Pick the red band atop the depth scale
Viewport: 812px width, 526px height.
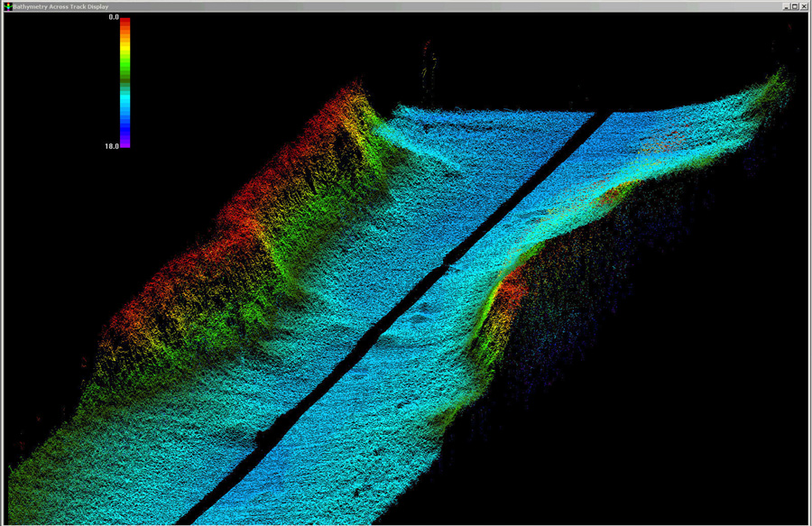point(125,24)
